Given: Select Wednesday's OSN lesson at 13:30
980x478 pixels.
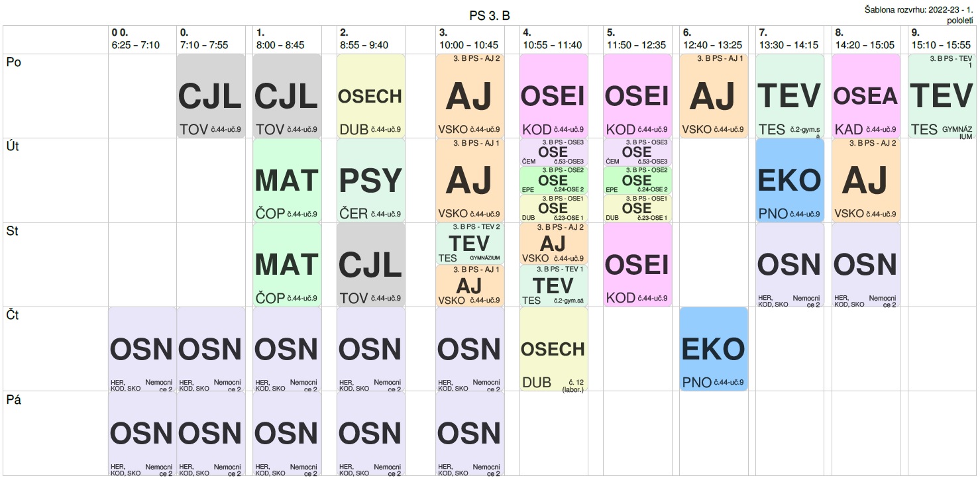Looking at the screenshot, I should click(x=789, y=265).
